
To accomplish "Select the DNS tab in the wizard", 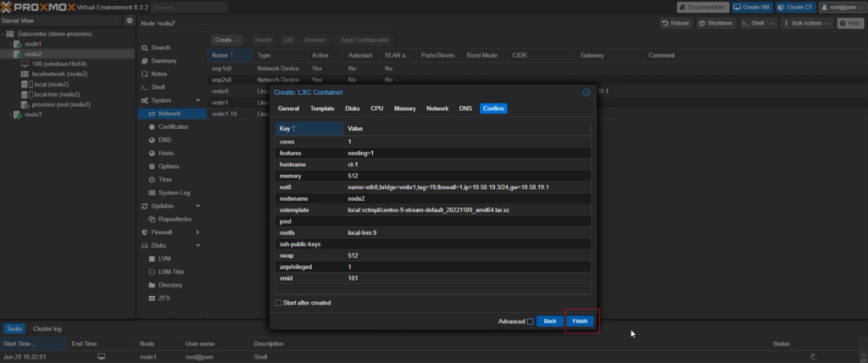I will (465, 109).
